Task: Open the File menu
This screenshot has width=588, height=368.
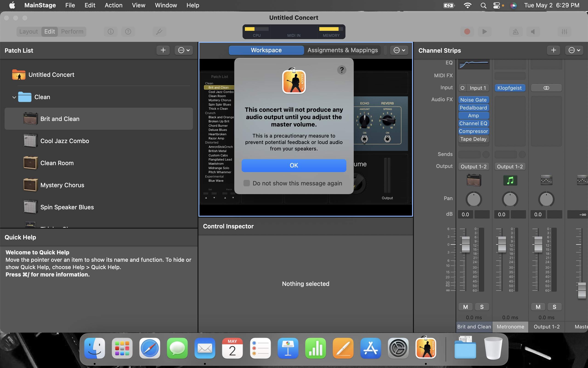Action: (70, 5)
